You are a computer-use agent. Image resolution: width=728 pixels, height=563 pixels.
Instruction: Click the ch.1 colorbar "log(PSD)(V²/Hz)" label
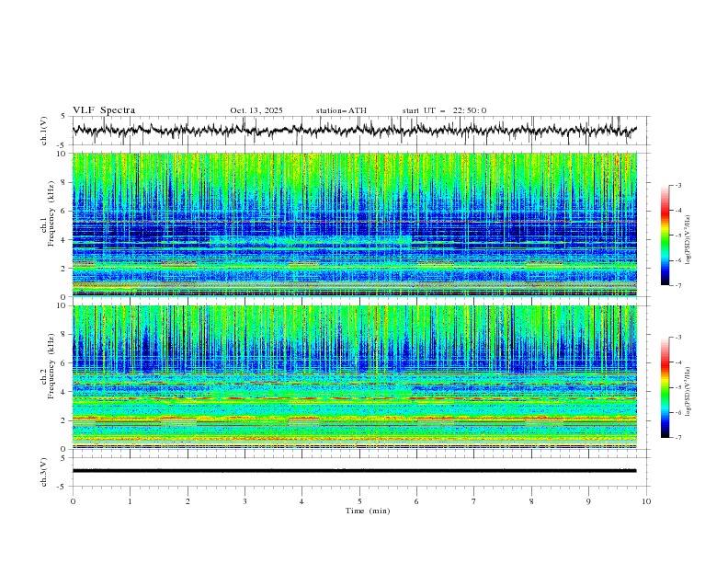[688, 240]
